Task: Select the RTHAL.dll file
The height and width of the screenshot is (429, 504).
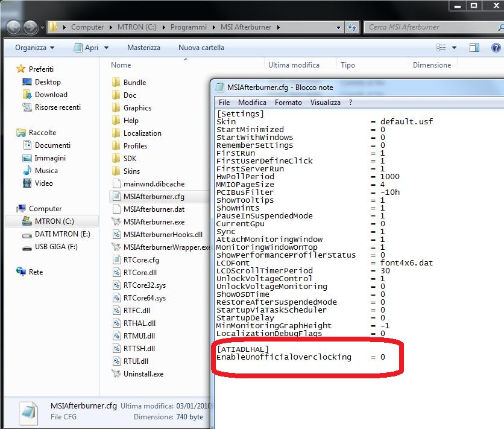Action: (134, 323)
